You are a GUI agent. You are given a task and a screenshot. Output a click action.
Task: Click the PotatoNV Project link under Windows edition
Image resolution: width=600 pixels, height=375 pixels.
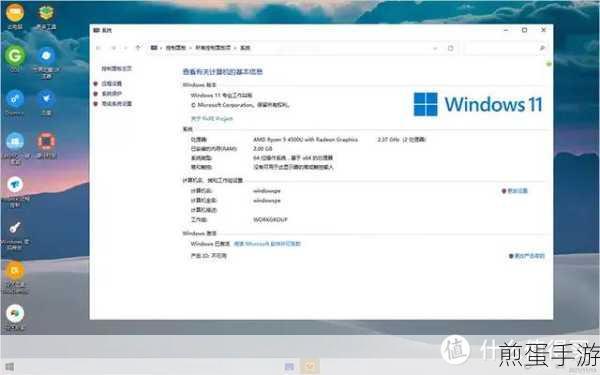pos(212,119)
